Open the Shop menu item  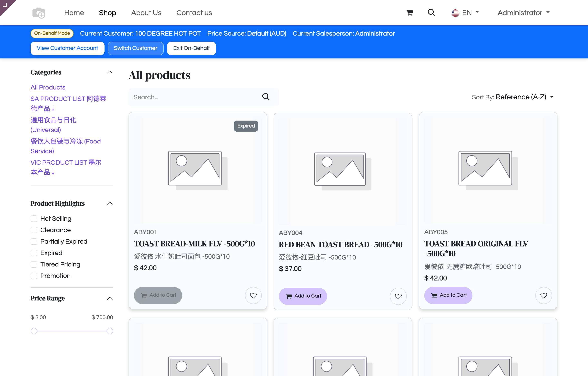click(107, 13)
